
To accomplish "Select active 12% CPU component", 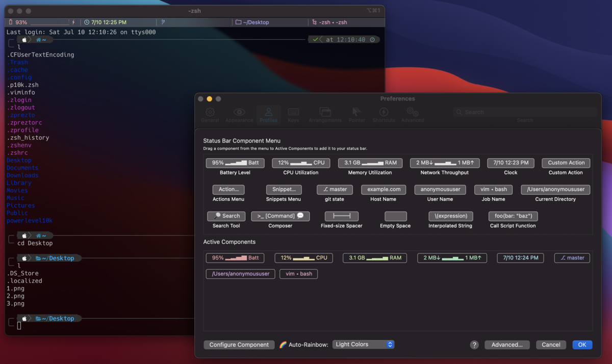I will (x=303, y=258).
